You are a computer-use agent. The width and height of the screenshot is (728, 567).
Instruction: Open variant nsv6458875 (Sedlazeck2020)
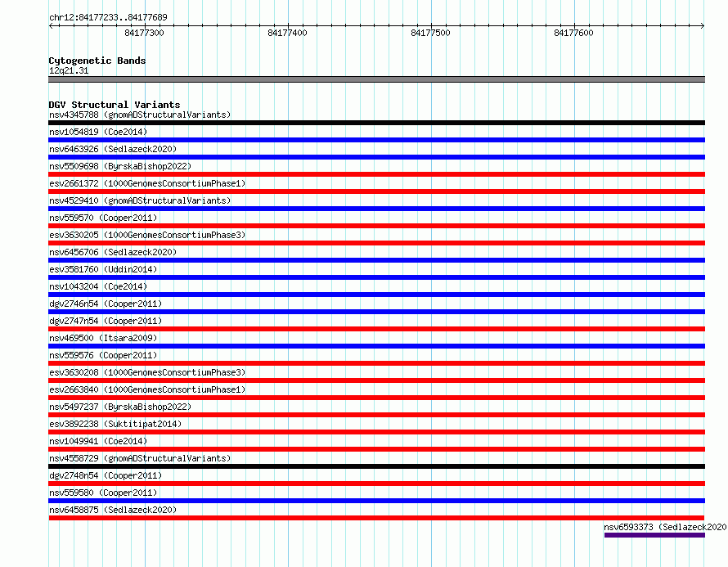(x=113, y=510)
